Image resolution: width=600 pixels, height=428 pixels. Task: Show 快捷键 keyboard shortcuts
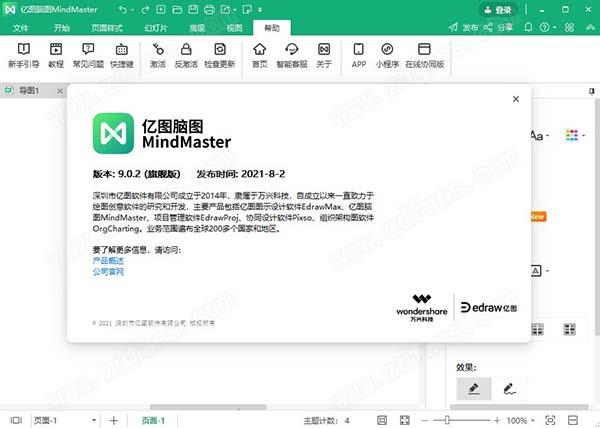click(x=122, y=55)
